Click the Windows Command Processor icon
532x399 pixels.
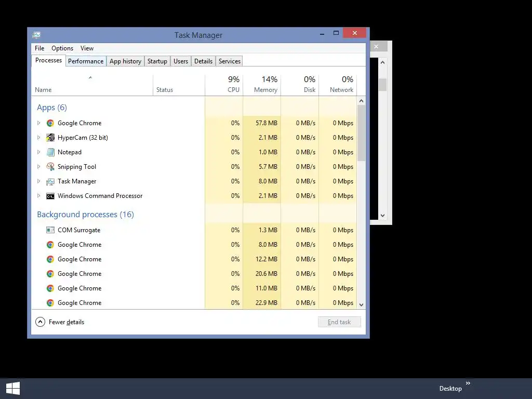50,196
